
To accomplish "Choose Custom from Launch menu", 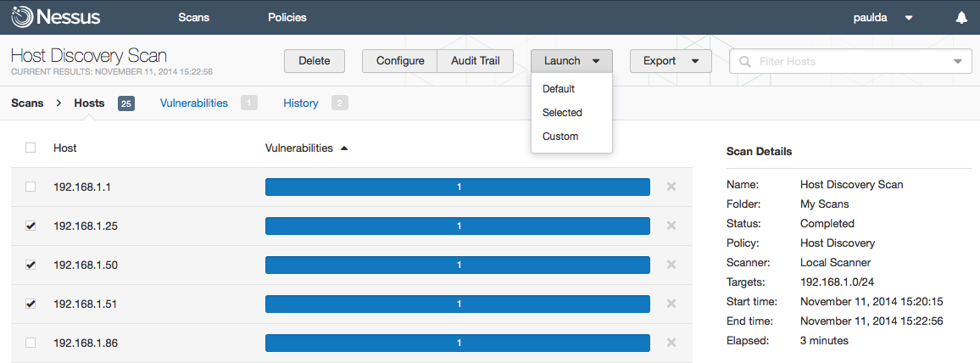I will [x=560, y=137].
